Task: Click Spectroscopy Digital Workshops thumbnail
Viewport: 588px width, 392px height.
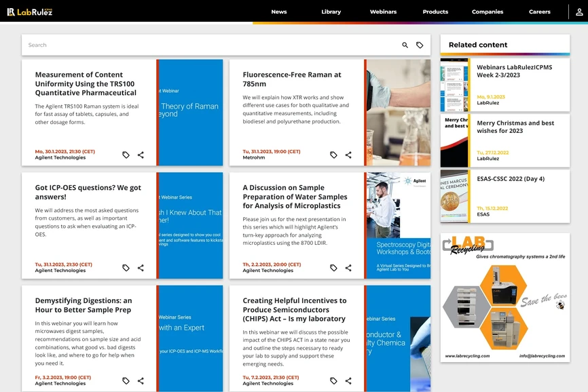Action: [x=397, y=225]
